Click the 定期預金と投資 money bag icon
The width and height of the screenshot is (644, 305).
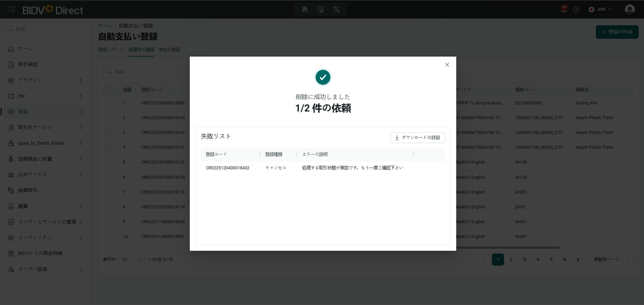11,159
